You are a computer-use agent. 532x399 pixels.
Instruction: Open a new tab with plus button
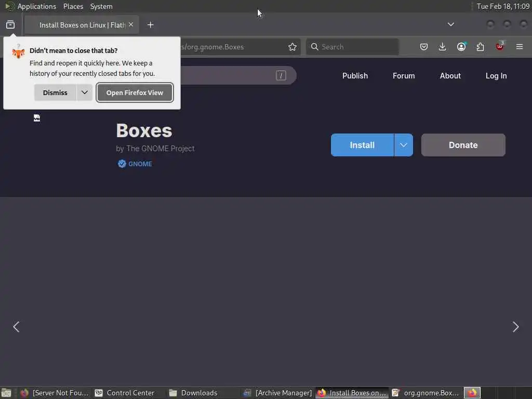pos(150,25)
